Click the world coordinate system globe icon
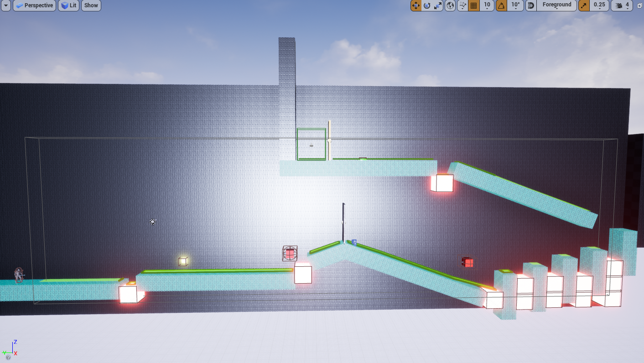Image resolution: width=644 pixels, height=363 pixels. 450,5
